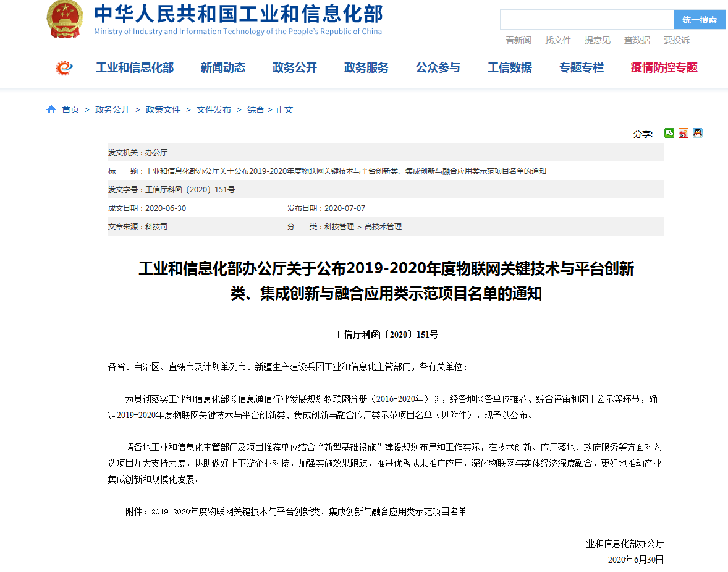
Task: Click the 标题 metadata row text
Action: (327, 171)
